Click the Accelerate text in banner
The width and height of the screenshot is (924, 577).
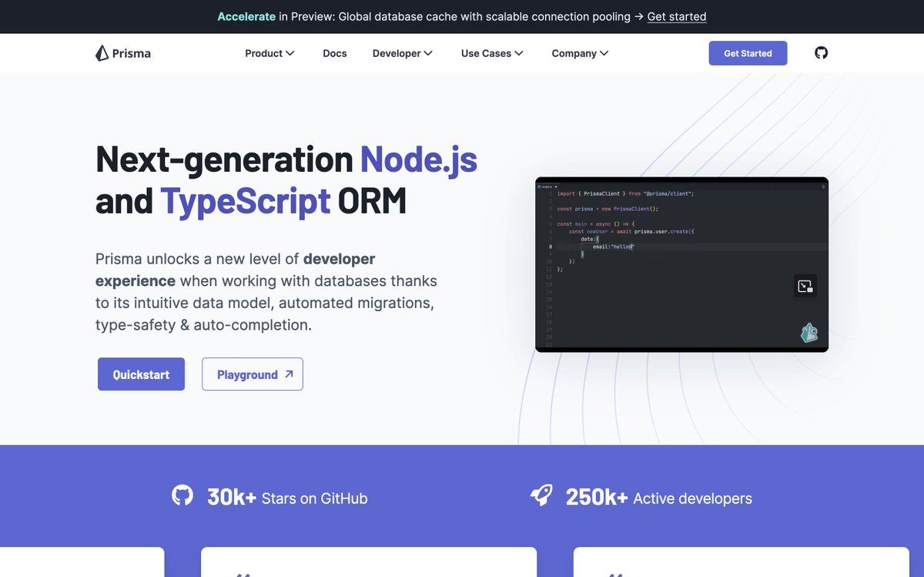tap(246, 16)
